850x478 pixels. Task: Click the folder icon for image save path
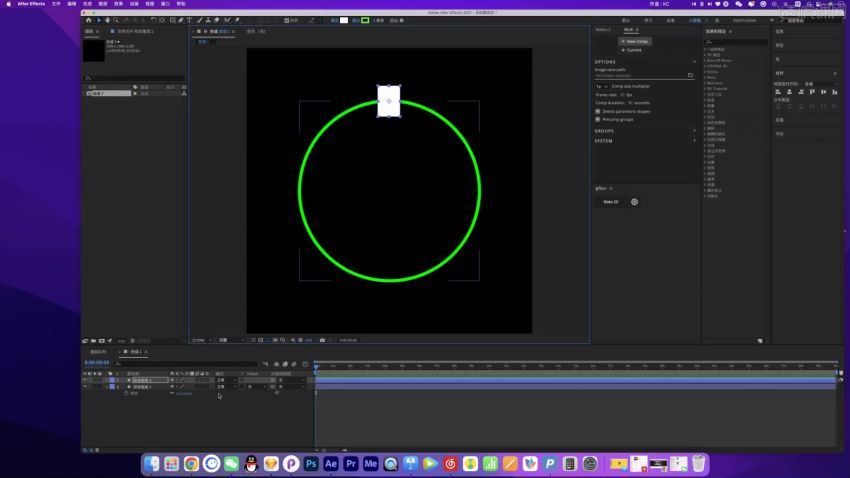pyautogui.click(x=690, y=75)
